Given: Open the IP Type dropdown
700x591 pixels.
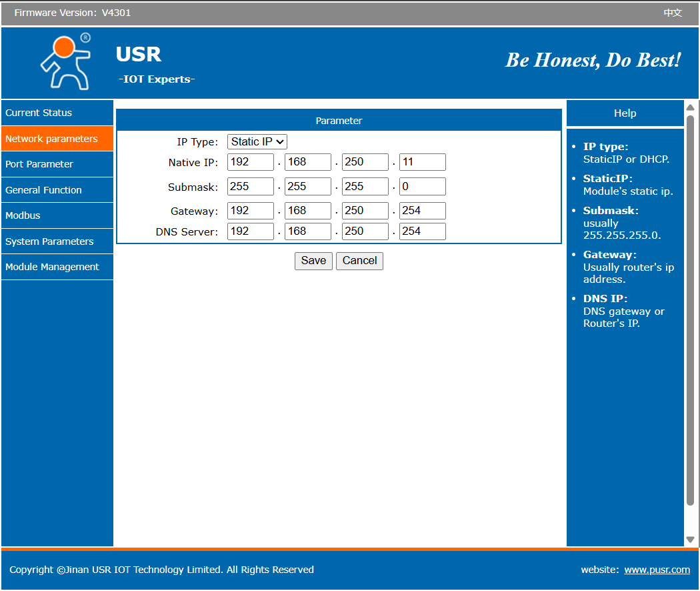Looking at the screenshot, I should coord(257,141).
